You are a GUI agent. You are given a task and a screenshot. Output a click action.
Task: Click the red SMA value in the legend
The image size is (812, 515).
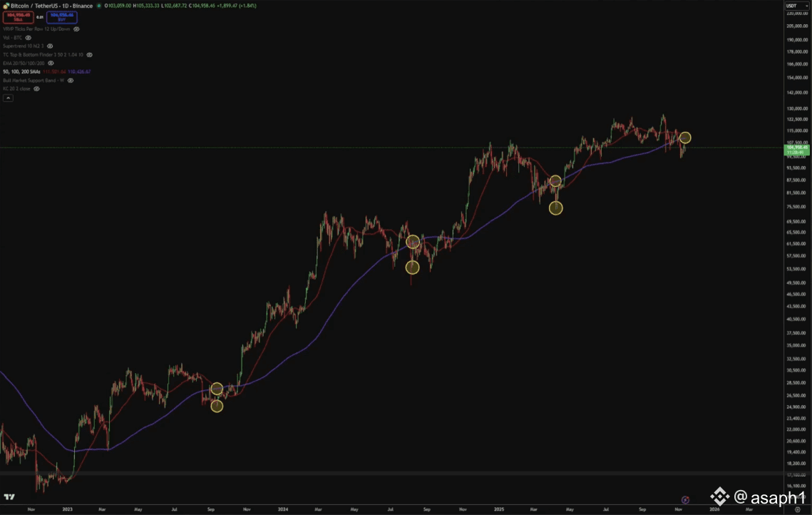tap(54, 71)
